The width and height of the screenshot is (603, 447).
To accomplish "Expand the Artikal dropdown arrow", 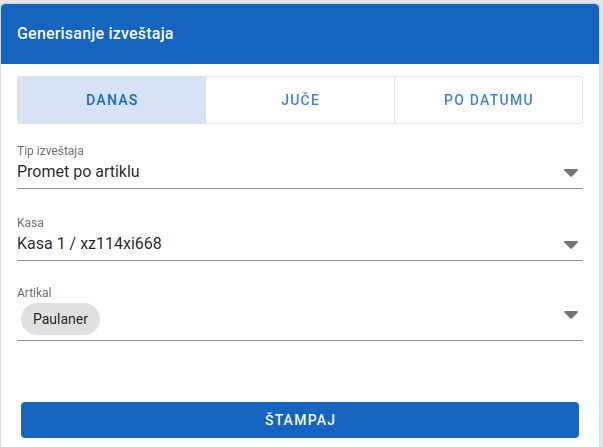I will [571, 315].
